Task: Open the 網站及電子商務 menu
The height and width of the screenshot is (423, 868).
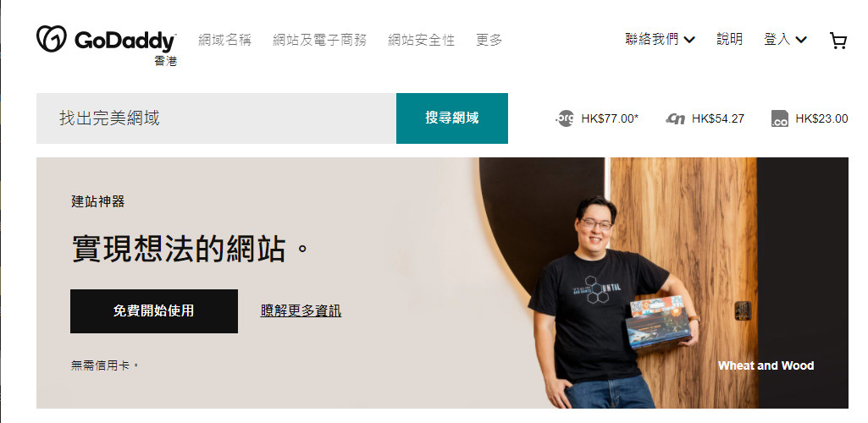Action: [x=319, y=40]
